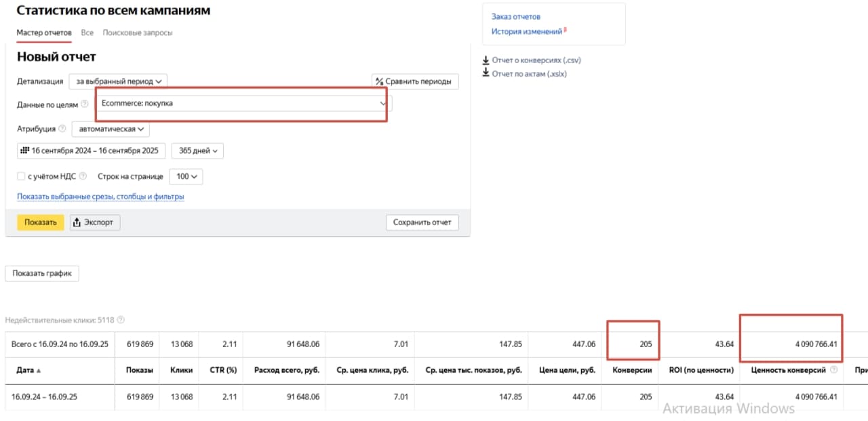Image resolution: width=868 pixels, height=421 pixels.
Task: Click help icon in Ценность конверсий header
Action: 833,371
